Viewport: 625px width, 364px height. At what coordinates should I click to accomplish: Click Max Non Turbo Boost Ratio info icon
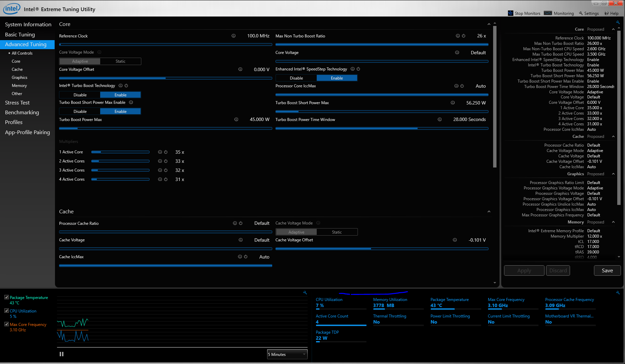[x=458, y=36]
